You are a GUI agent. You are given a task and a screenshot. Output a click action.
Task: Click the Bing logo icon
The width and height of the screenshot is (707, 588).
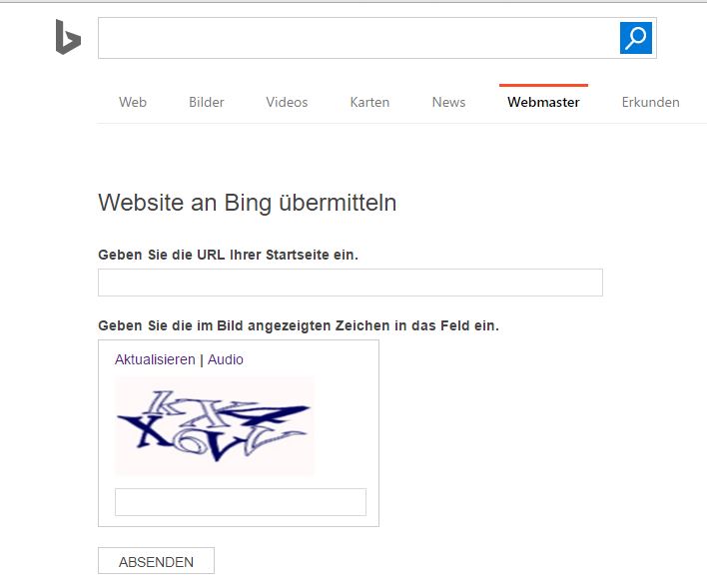pyautogui.click(x=68, y=37)
